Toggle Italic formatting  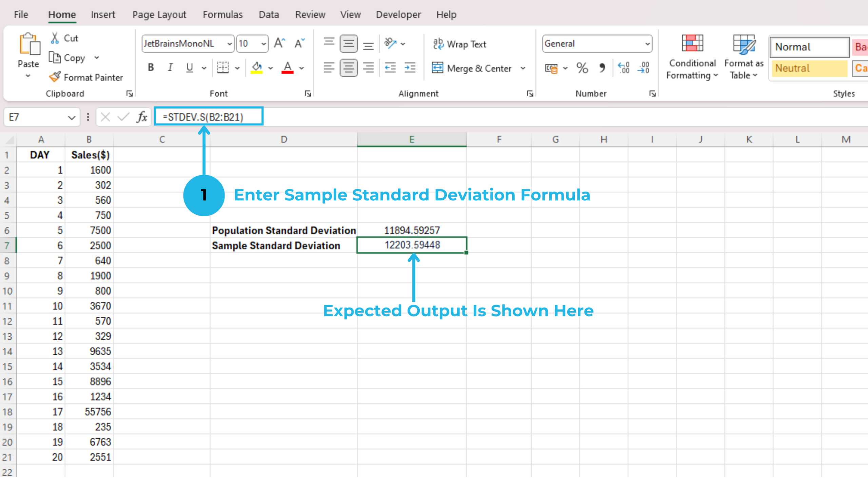click(170, 68)
